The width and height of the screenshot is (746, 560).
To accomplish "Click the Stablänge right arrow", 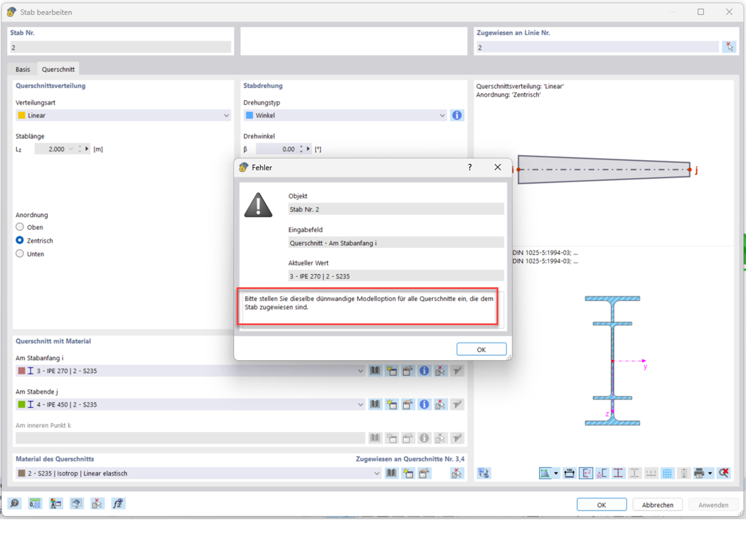I will 87,149.
